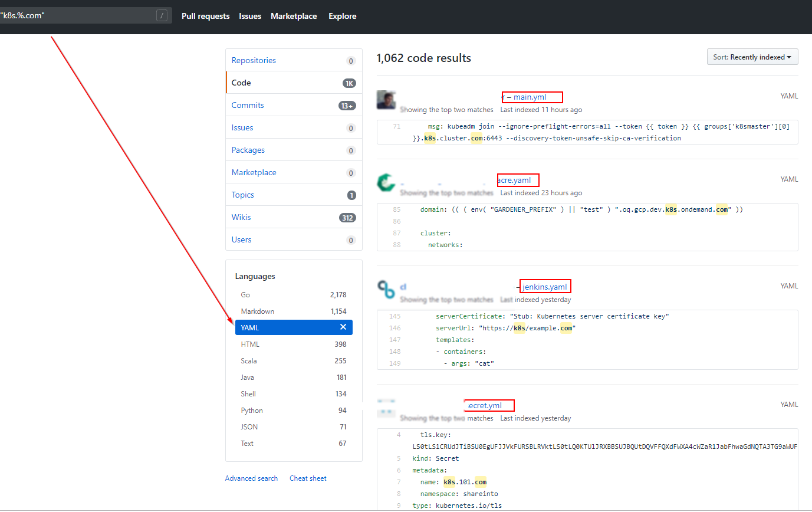This screenshot has height=512, width=812.
Task: Open Issues in top navigation bar
Action: (x=250, y=16)
